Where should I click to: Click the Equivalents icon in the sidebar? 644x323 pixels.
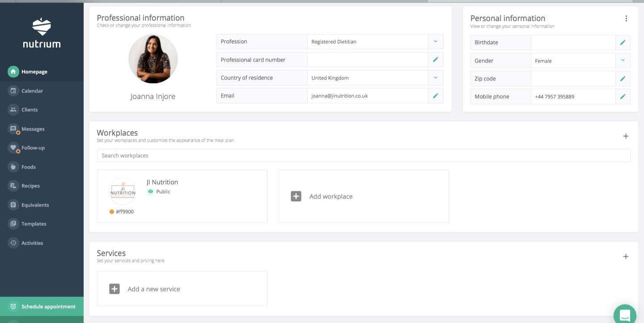click(x=13, y=205)
